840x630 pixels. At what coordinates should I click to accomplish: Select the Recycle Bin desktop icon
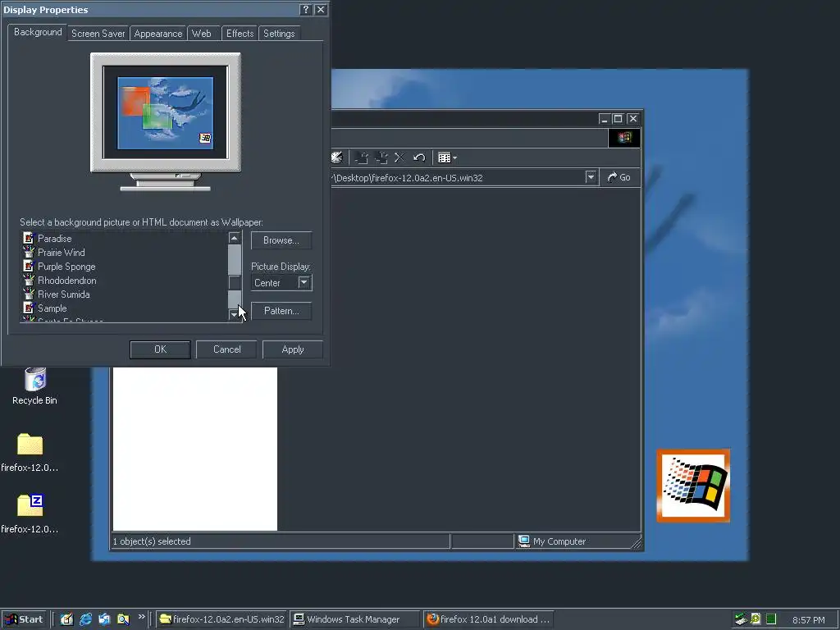(x=34, y=386)
